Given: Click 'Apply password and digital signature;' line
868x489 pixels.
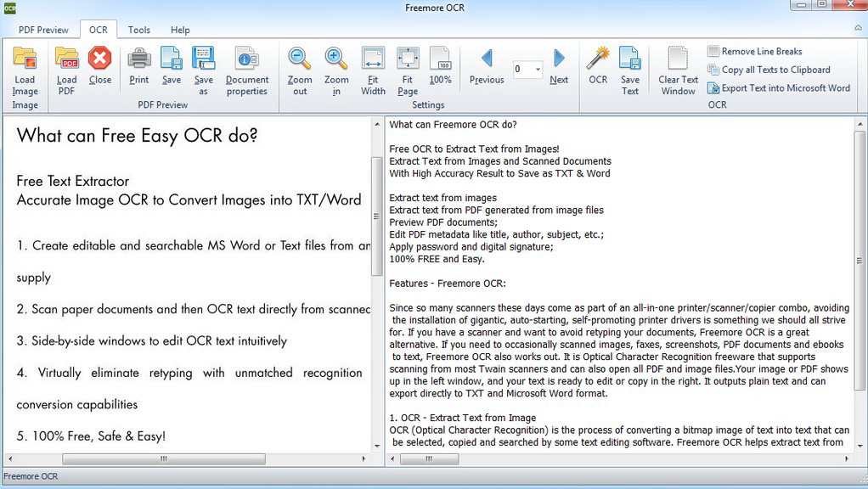Looking at the screenshot, I should 471,247.
